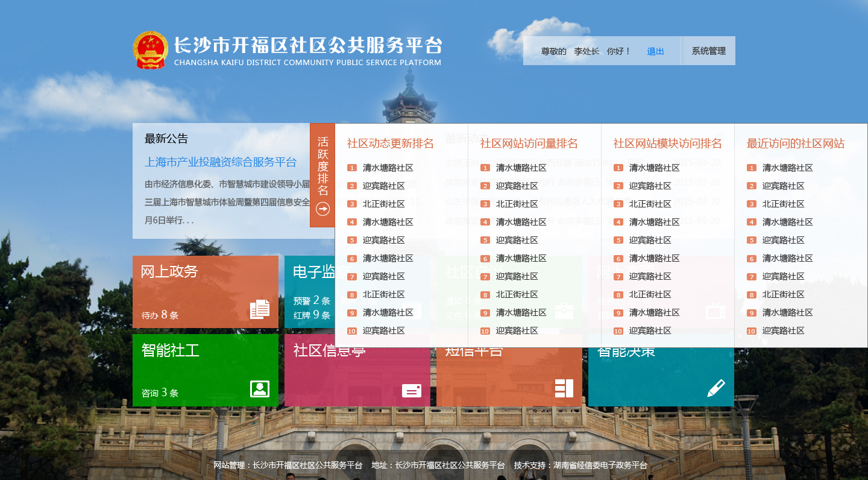
Task: Collapse the 活跃度排名 side tab
Action: [322, 175]
